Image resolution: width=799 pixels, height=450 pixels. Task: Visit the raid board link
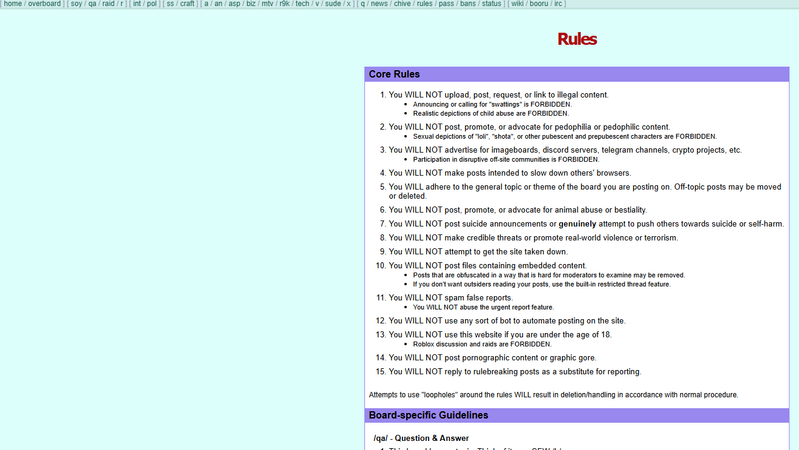tap(108, 4)
